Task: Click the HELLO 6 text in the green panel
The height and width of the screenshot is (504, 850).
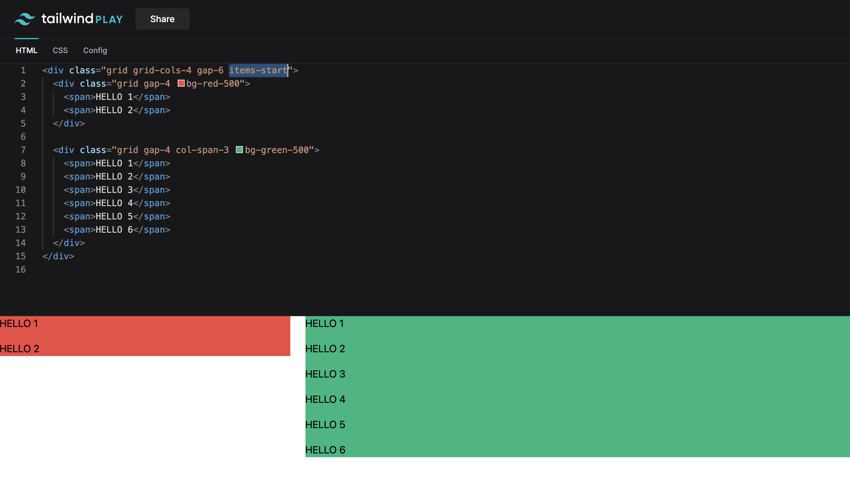Action: click(325, 449)
